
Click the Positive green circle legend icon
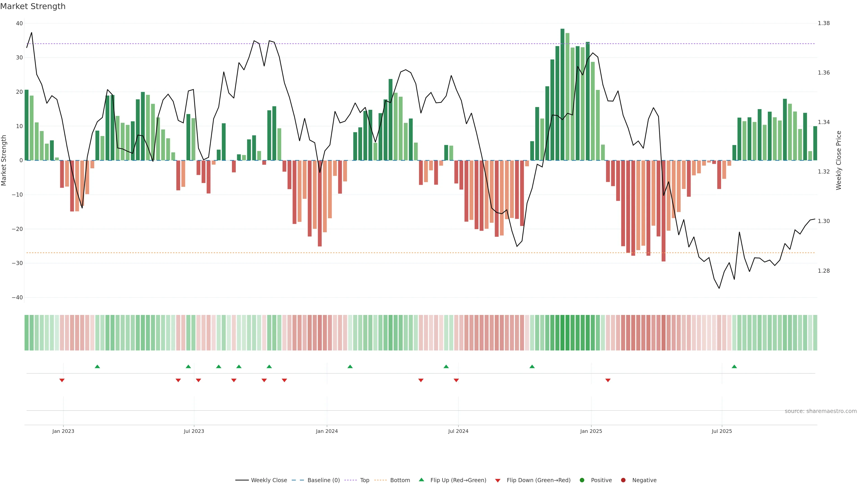click(582, 480)
